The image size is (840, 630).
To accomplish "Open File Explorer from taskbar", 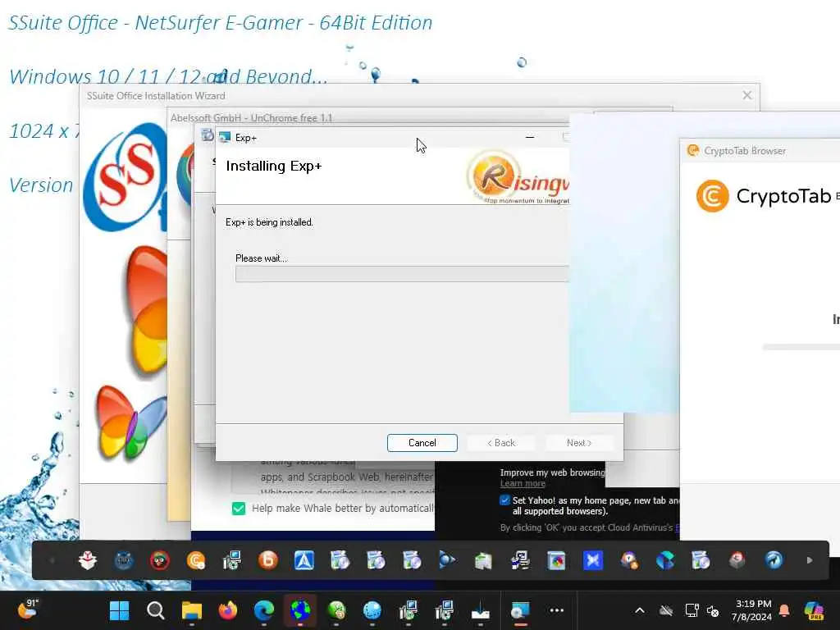I will click(191, 610).
